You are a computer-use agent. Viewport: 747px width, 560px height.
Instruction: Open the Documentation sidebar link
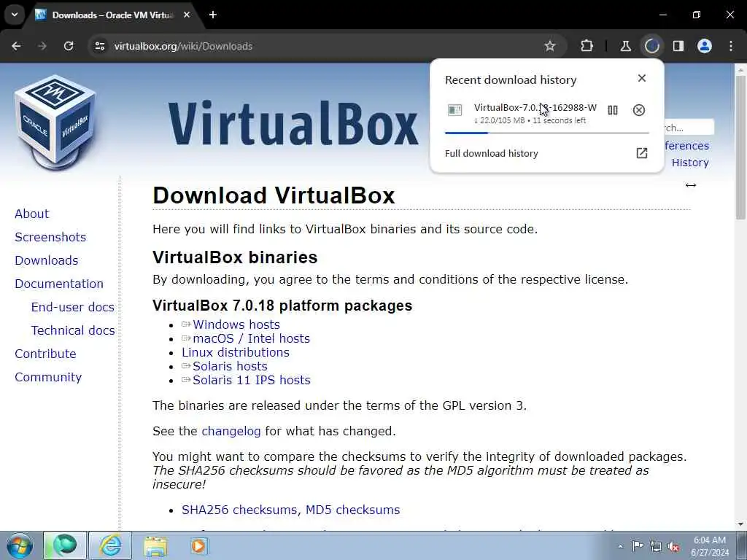[x=59, y=284]
